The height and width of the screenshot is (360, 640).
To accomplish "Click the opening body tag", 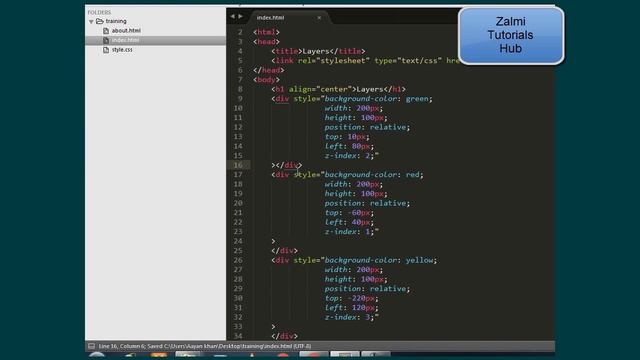I will [x=266, y=80].
